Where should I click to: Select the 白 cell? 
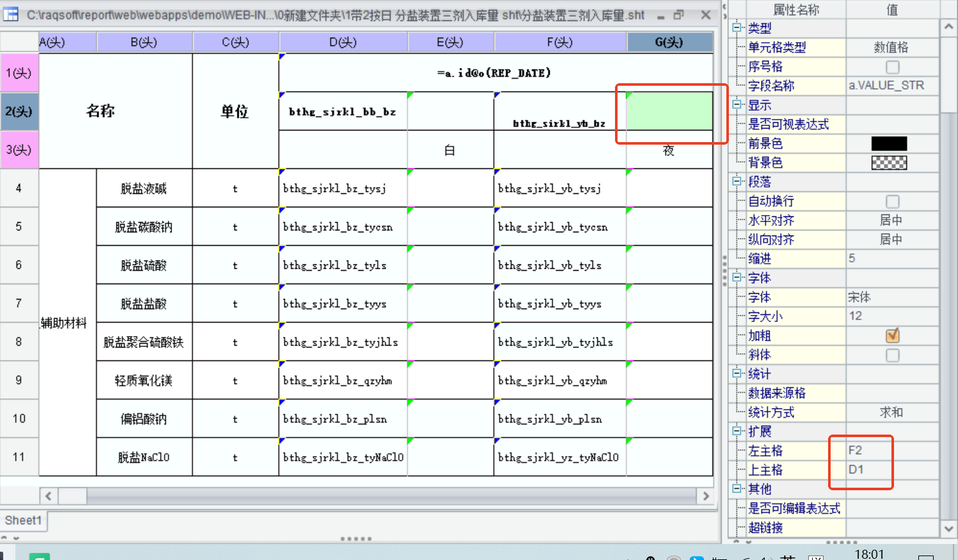coord(451,150)
